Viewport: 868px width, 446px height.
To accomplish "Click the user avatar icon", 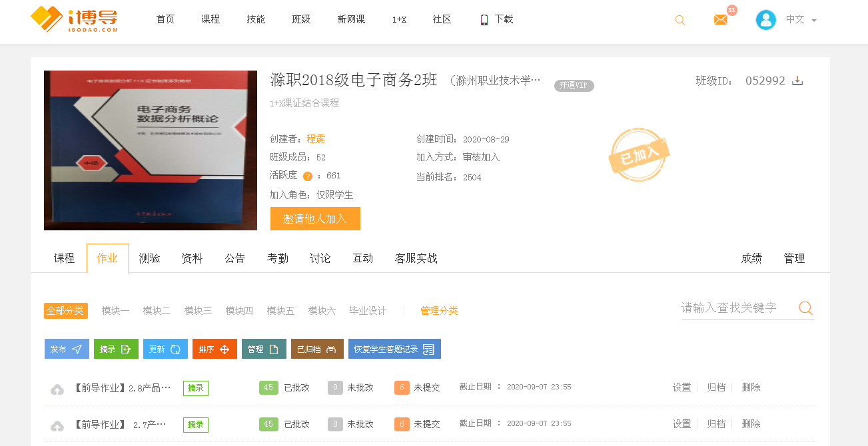I will tap(765, 20).
